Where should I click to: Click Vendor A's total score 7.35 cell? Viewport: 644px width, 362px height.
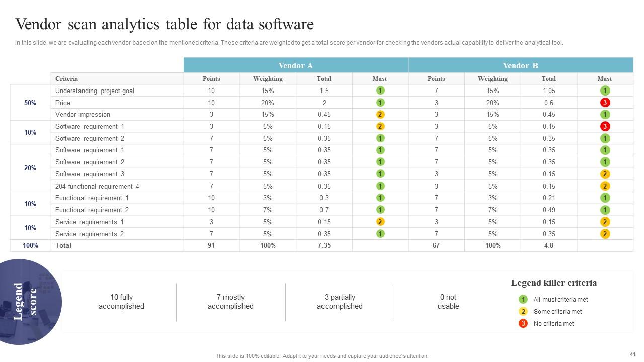[324, 245]
